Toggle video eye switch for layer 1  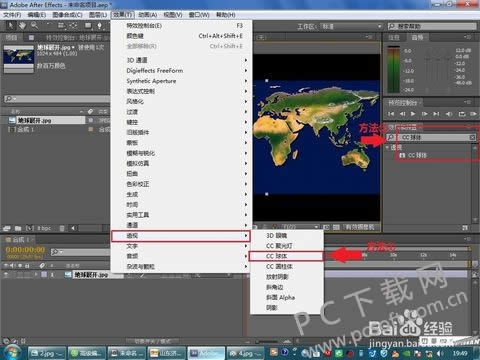[x=7, y=275]
